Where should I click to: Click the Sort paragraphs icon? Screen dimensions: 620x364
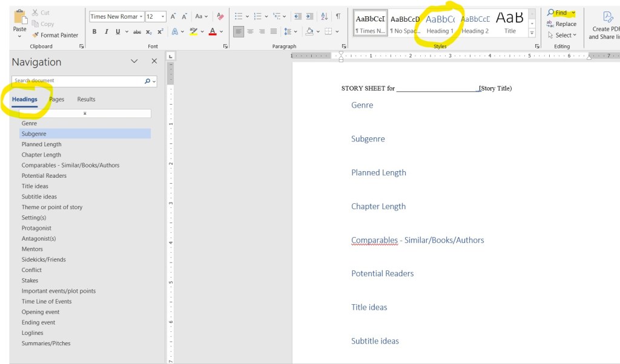pyautogui.click(x=325, y=16)
